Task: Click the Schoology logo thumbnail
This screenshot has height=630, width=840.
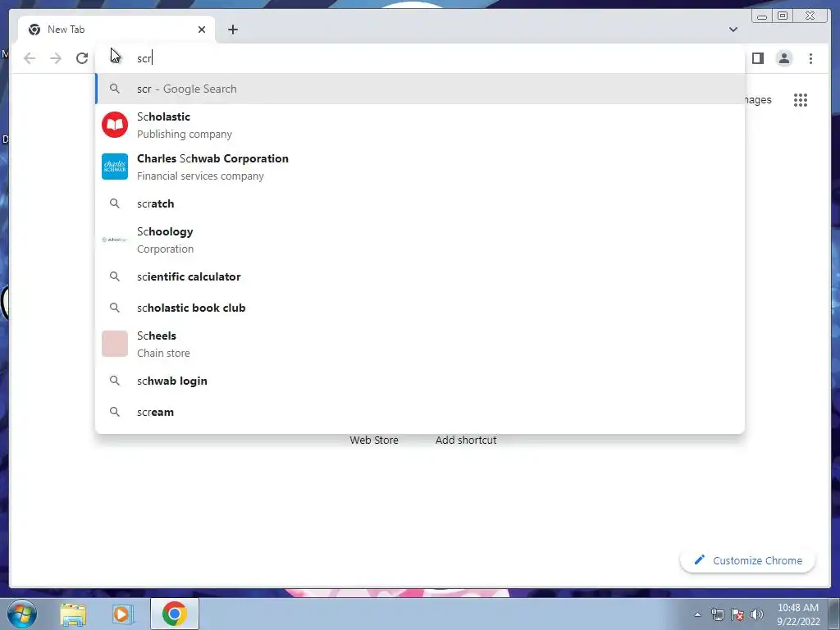Action: 115,240
